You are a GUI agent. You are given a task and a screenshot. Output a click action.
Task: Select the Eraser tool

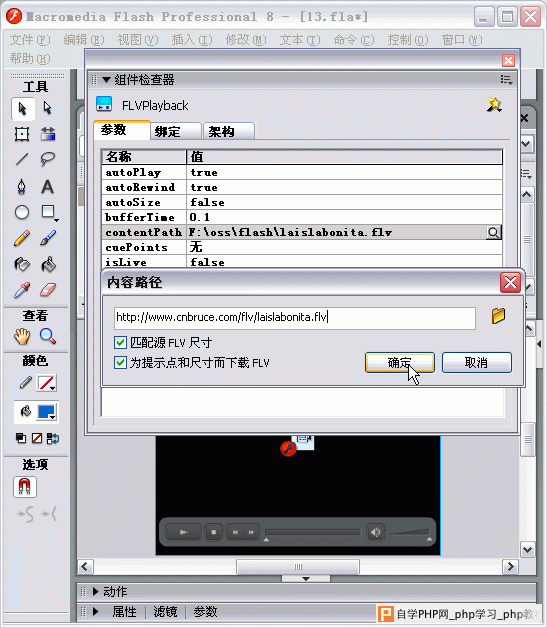click(48, 290)
